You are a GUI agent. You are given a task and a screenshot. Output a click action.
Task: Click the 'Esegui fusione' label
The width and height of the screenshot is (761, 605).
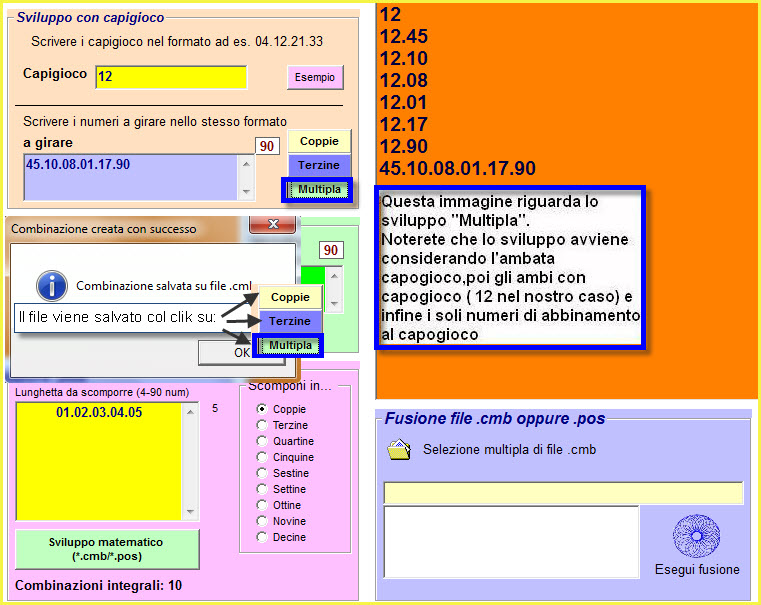click(x=697, y=569)
